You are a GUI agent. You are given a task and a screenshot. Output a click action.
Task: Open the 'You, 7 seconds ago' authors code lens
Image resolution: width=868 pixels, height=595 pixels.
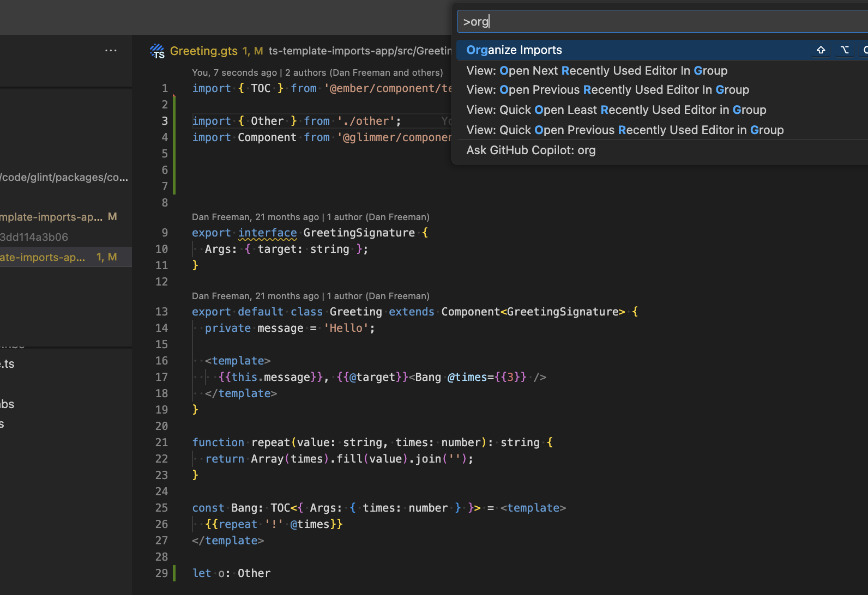[x=317, y=72]
